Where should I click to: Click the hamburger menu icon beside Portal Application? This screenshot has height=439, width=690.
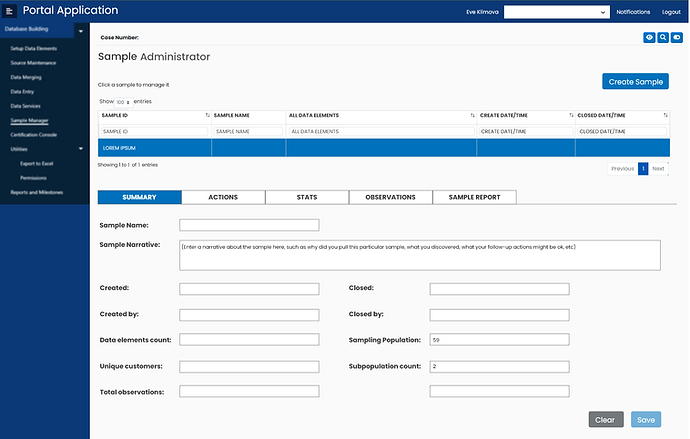[9, 11]
